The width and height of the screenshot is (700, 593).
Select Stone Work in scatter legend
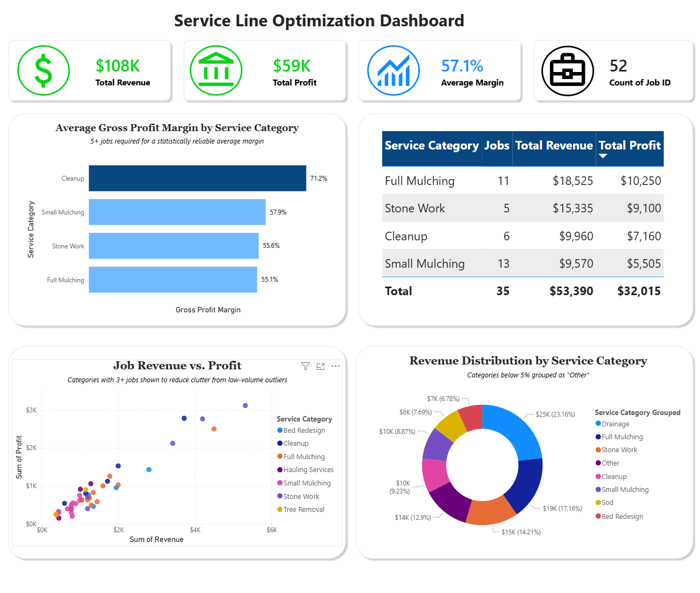298,497
